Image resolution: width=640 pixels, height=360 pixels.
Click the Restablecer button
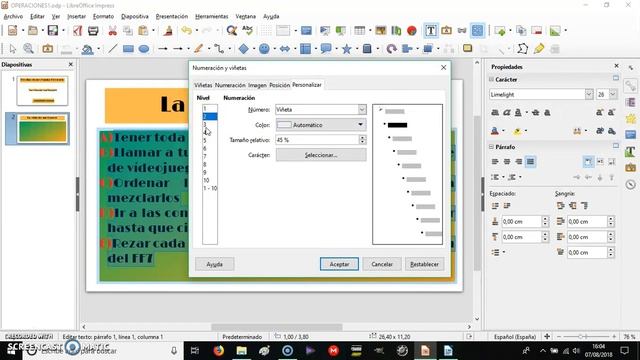(x=424, y=264)
